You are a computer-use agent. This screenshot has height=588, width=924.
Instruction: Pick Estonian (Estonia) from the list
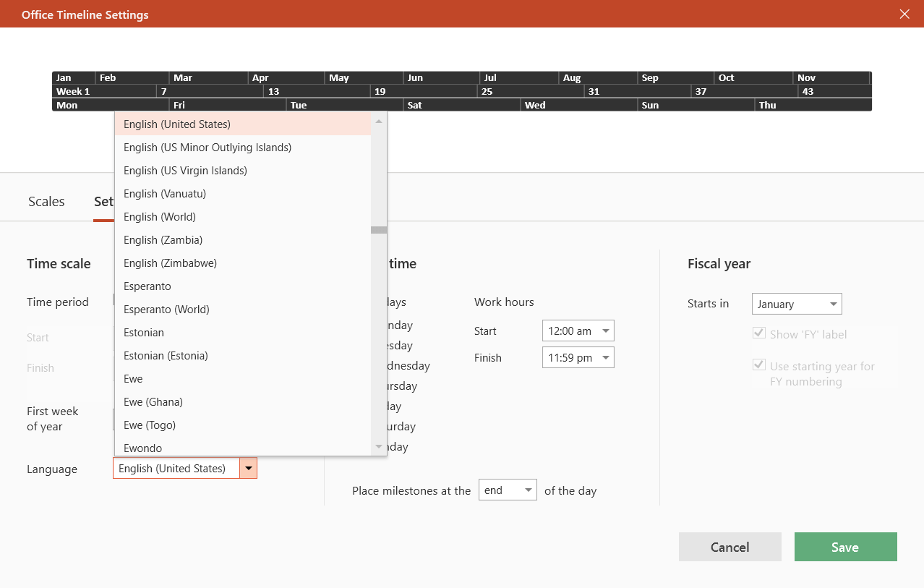[x=243, y=356]
